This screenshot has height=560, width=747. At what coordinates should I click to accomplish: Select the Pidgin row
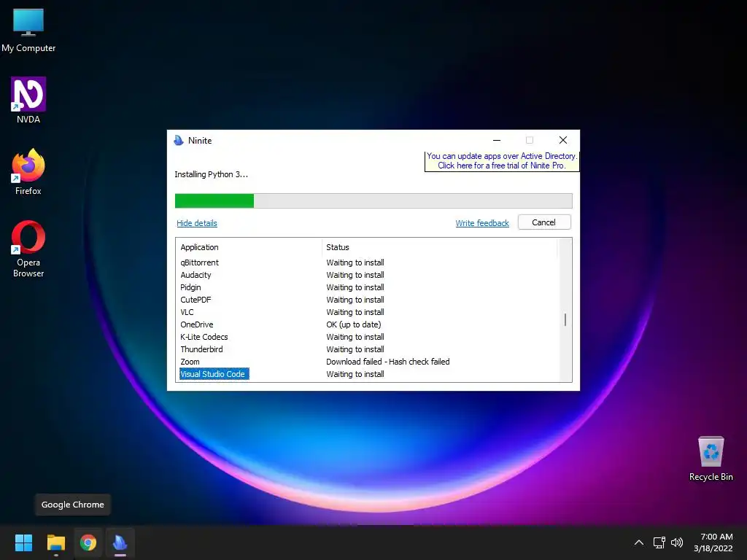(367, 287)
